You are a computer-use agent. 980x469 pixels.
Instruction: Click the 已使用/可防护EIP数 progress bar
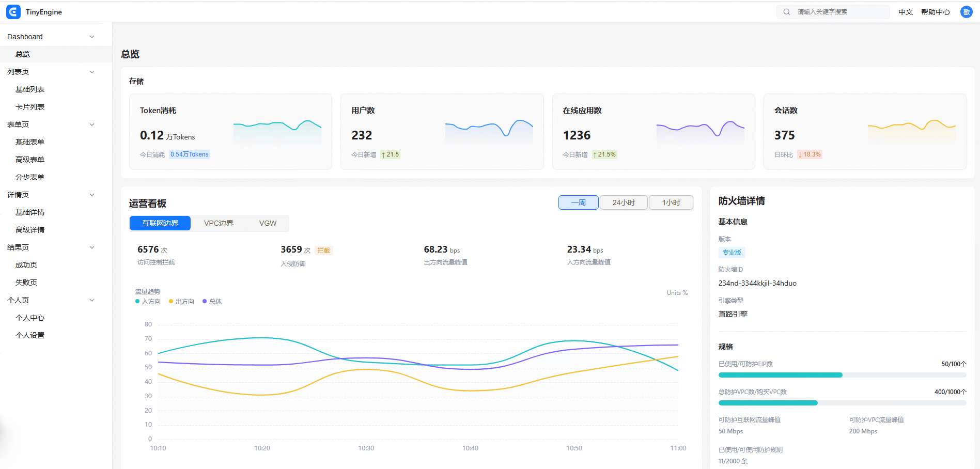(x=843, y=375)
